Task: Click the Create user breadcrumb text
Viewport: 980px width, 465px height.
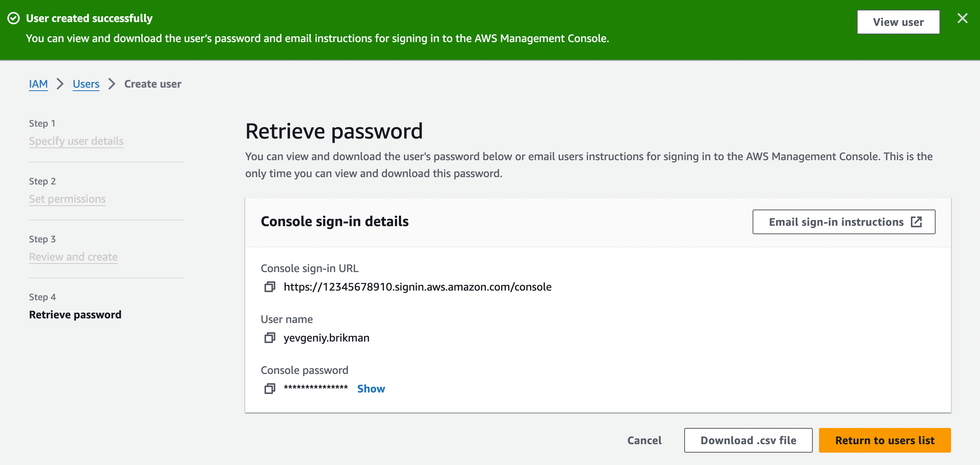Action: click(153, 84)
